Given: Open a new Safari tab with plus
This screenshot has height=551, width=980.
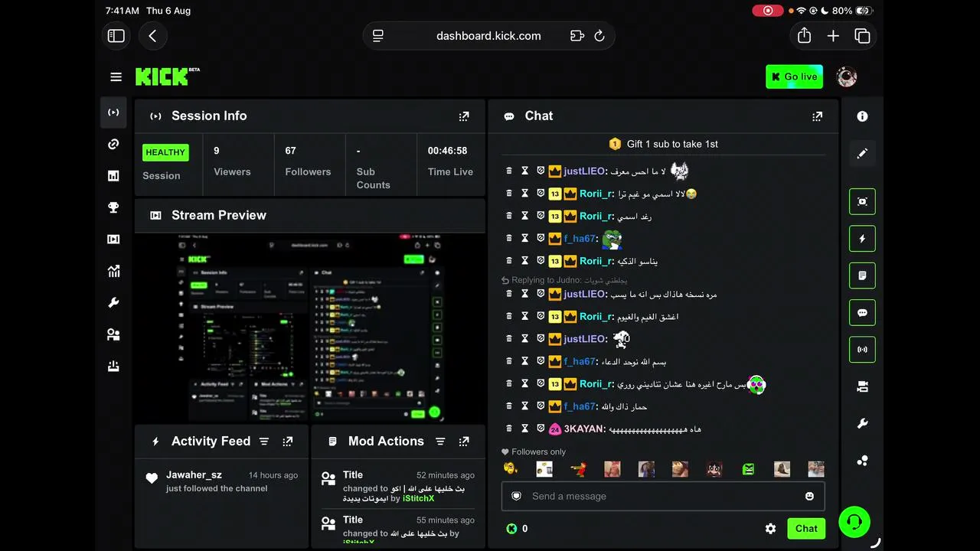Looking at the screenshot, I should (833, 36).
